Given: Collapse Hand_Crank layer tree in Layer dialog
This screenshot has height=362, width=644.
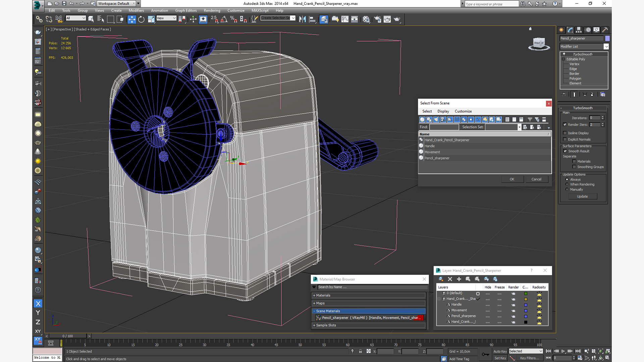Looking at the screenshot, I should tap(439, 299).
